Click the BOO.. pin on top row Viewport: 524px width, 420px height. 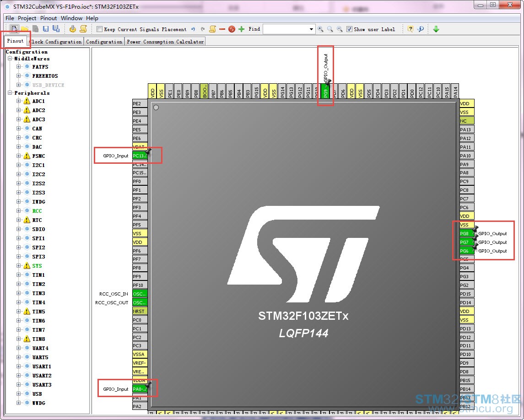(204, 91)
